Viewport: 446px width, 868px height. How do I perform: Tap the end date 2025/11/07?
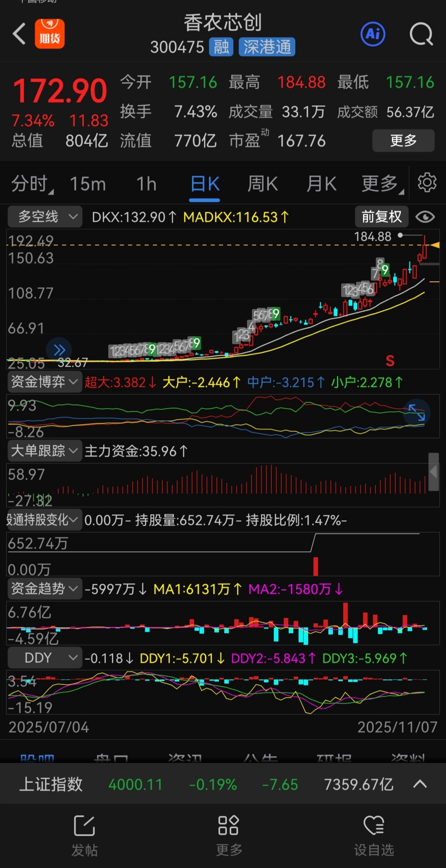tap(397, 727)
